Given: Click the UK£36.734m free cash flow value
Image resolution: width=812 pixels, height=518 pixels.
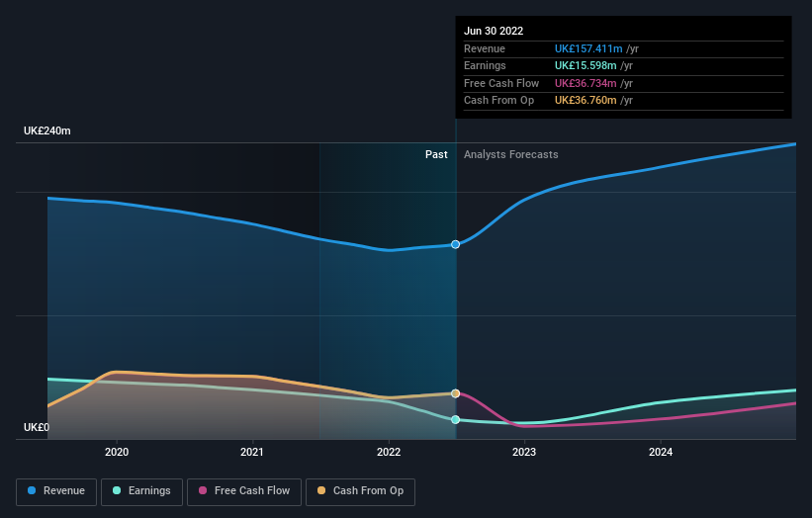Looking at the screenshot, I should click(586, 83).
